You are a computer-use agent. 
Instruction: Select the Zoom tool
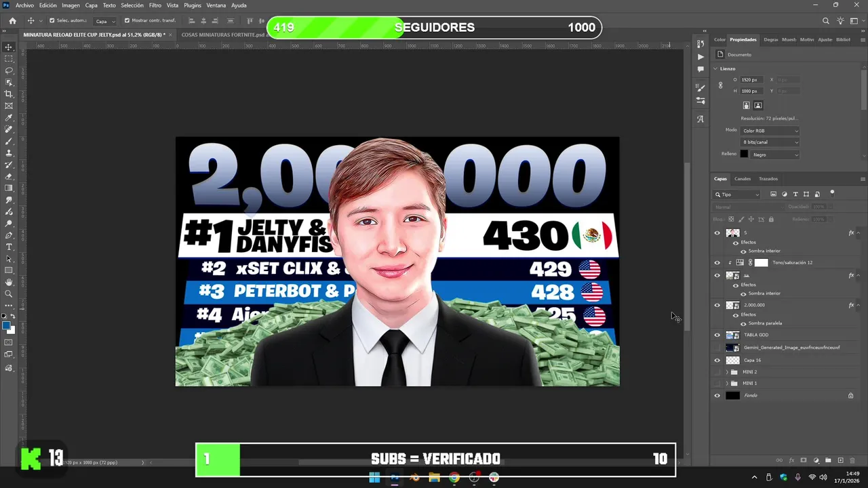coord(9,294)
